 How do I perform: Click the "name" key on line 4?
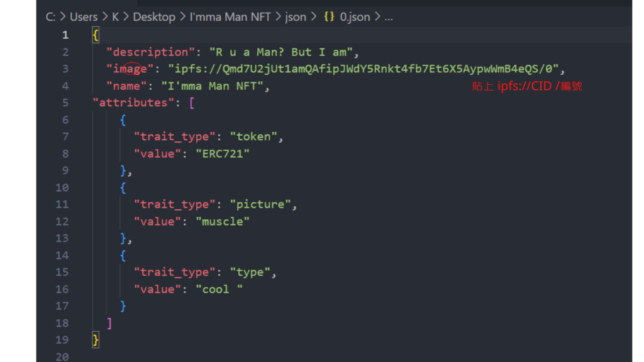(x=126, y=85)
